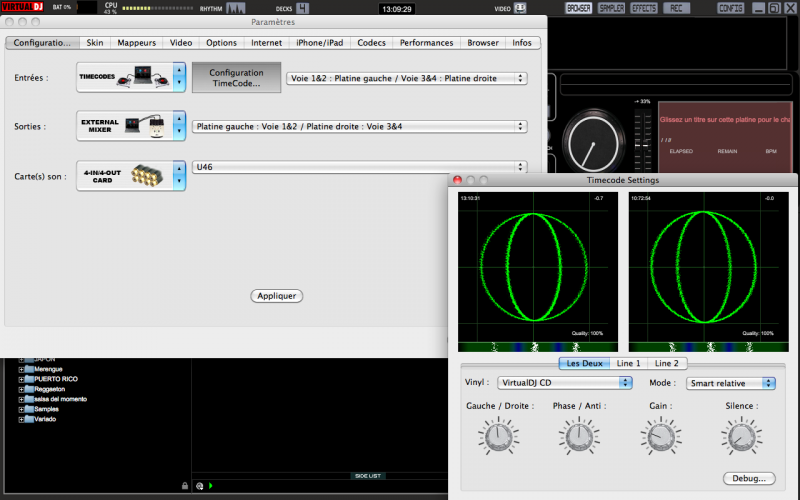Image resolution: width=800 pixels, height=500 pixels.
Task: Open the Mode Smart relative dropdown
Action: tap(730, 382)
